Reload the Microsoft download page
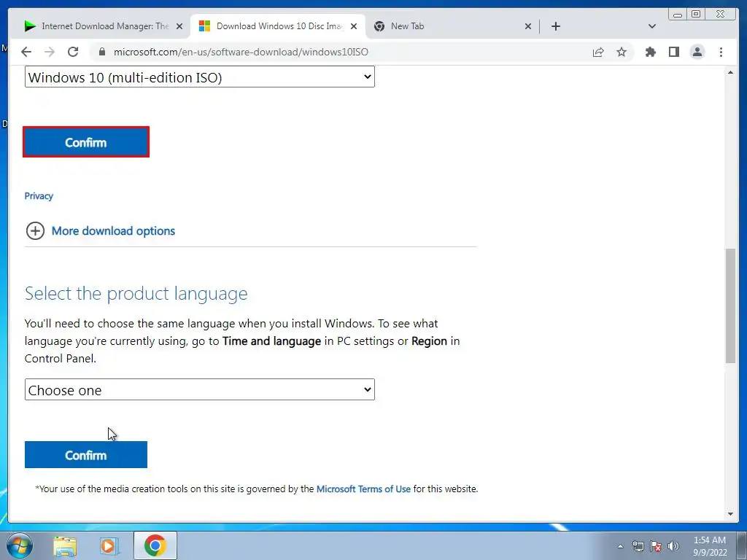Viewport: 747px width, 560px height. [73, 52]
